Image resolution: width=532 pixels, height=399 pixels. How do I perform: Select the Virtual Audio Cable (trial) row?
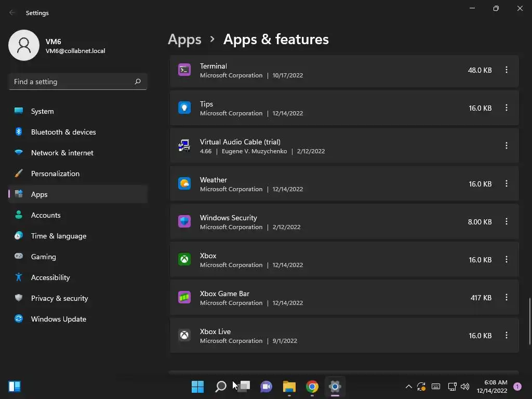(344, 146)
